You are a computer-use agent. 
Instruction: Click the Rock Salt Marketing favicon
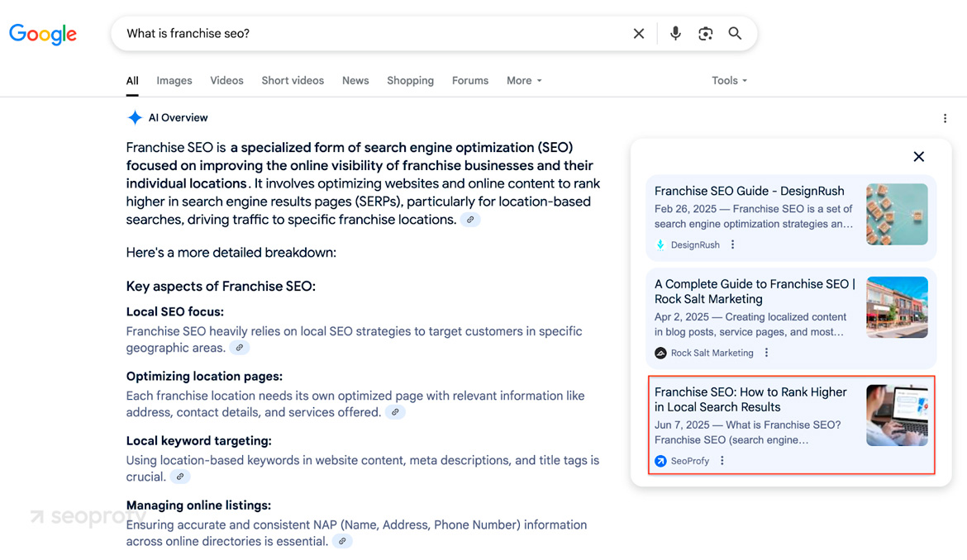660,353
